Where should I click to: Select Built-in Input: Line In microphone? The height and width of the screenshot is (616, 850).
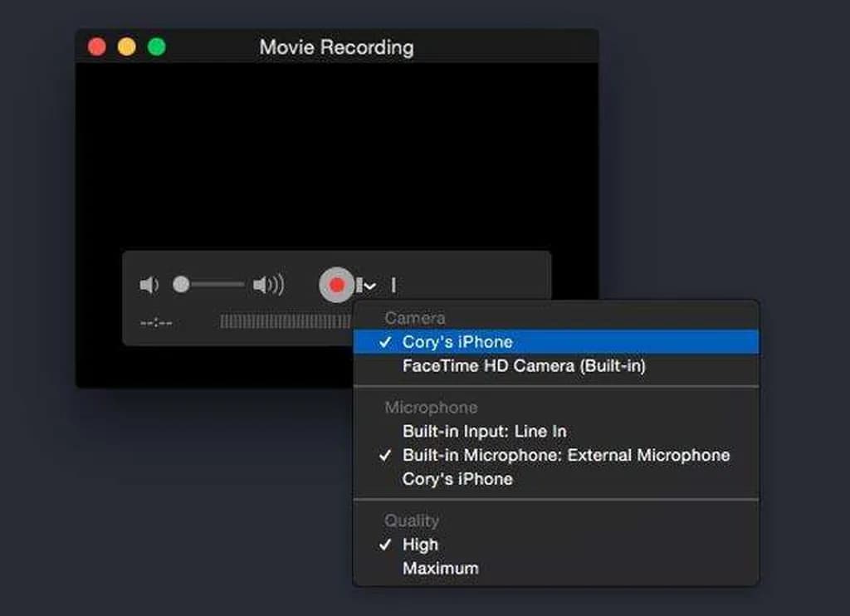(x=484, y=432)
